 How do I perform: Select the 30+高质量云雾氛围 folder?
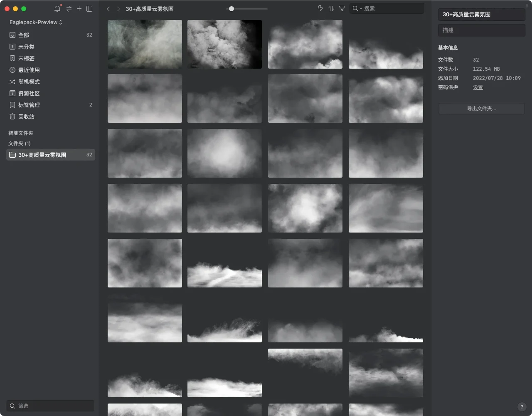(x=51, y=155)
